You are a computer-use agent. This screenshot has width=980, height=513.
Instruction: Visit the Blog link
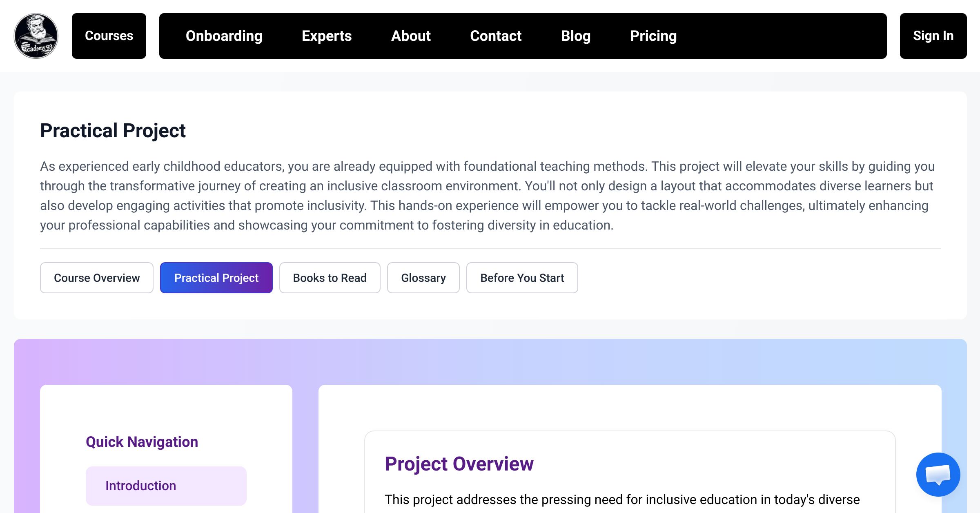point(576,36)
